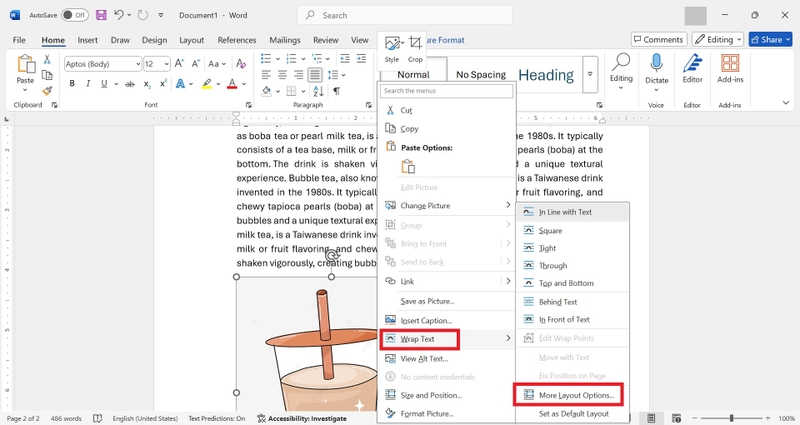Click the picture rotation handle

(x=332, y=255)
